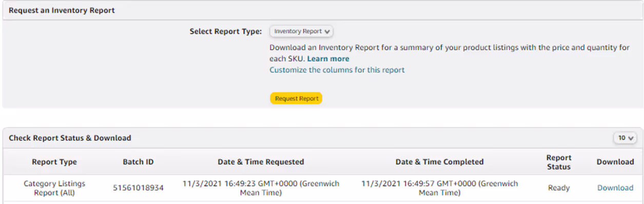This screenshot has height=204, width=644.
Task: Click the Download column header
Action: click(615, 162)
